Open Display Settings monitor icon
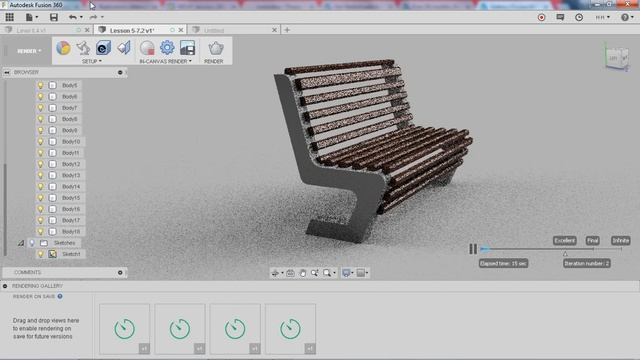This screenshot has height=360, width=640. pos(346,273)
